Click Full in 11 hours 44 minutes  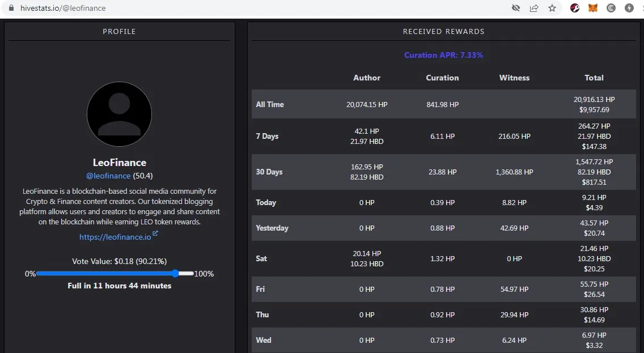[119, 286]
